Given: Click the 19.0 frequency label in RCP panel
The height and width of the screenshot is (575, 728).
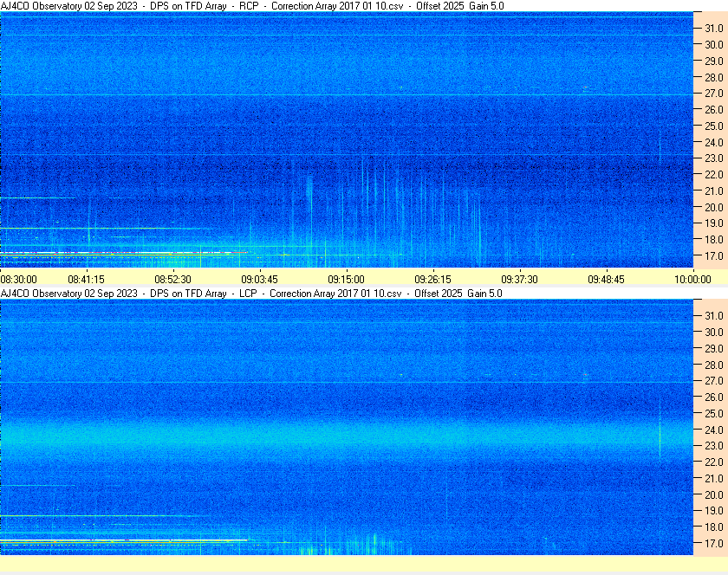Looking at the screenshot, I should tap(714, 223).
